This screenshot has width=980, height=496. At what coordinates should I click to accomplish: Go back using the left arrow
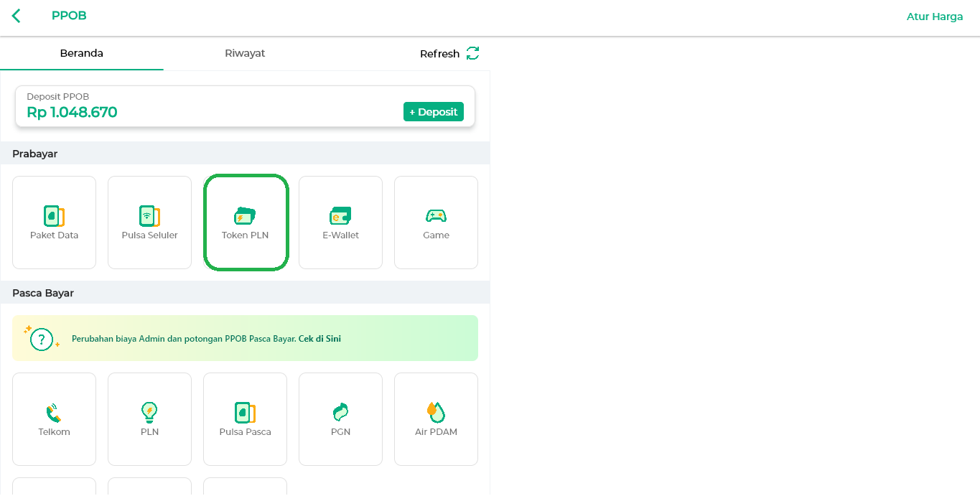click(x=17, y=16)
